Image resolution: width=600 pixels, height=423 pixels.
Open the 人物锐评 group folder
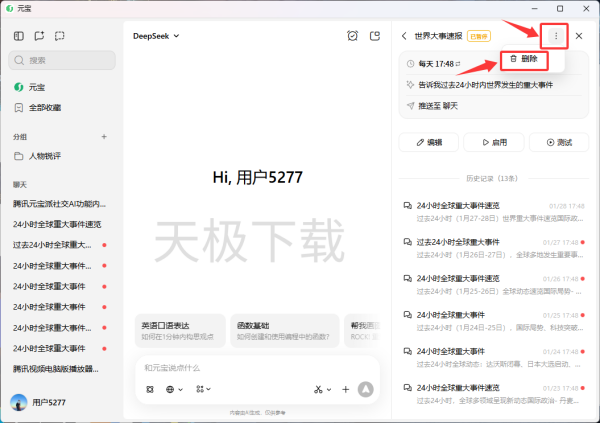pyautogui.click(x=48, y=156)
